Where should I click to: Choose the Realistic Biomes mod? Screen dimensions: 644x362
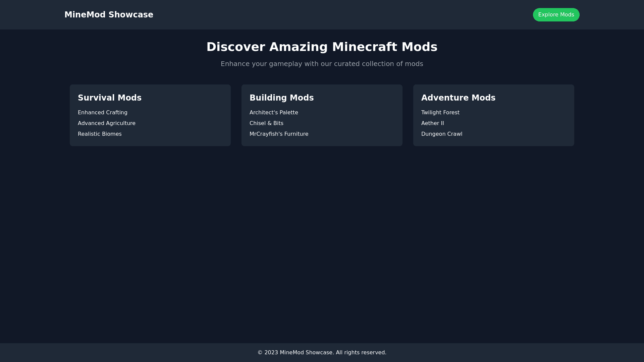click(100, 134)
